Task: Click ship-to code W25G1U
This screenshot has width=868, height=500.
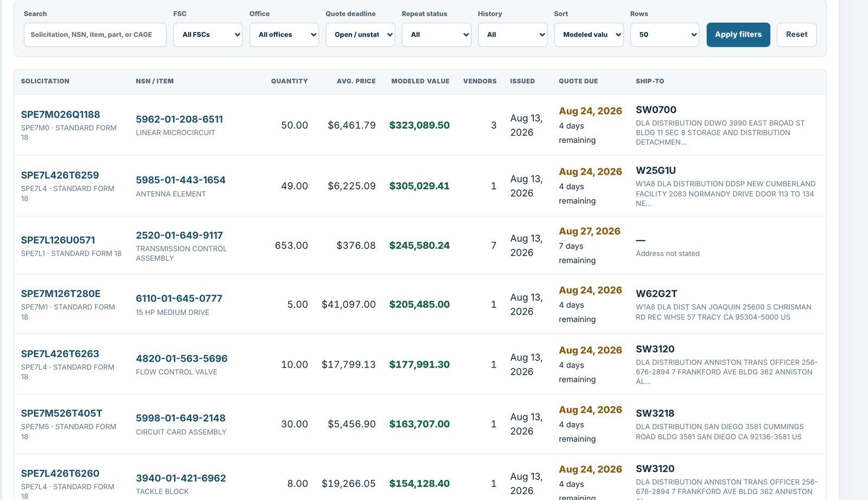Action: [x=656, y=171]
